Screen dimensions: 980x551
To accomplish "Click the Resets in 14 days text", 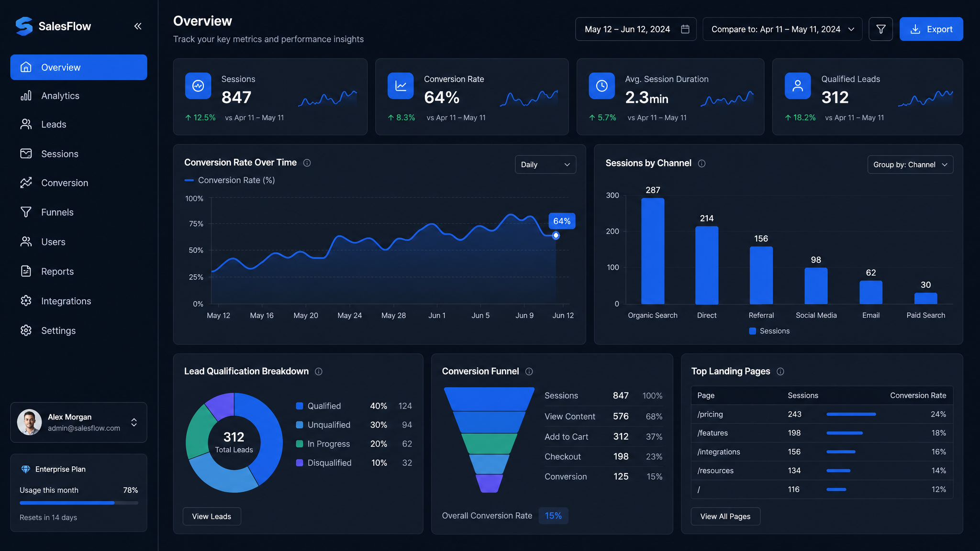I will 48,518.
